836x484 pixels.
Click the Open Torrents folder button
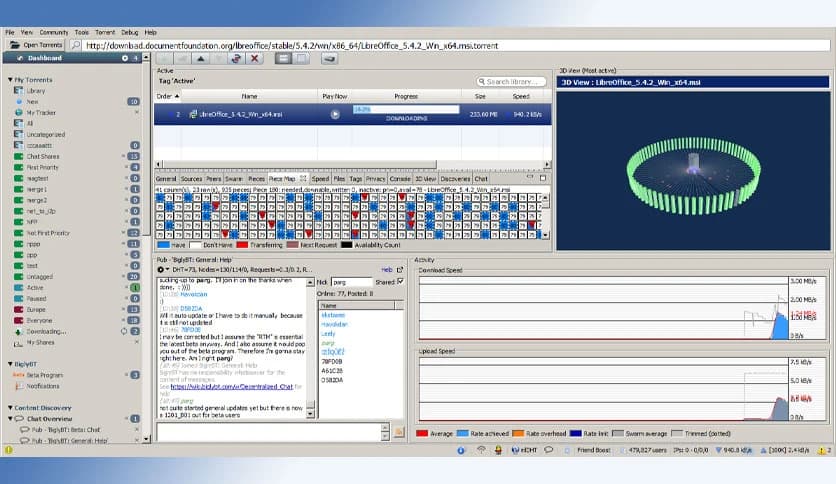point(36,45)
